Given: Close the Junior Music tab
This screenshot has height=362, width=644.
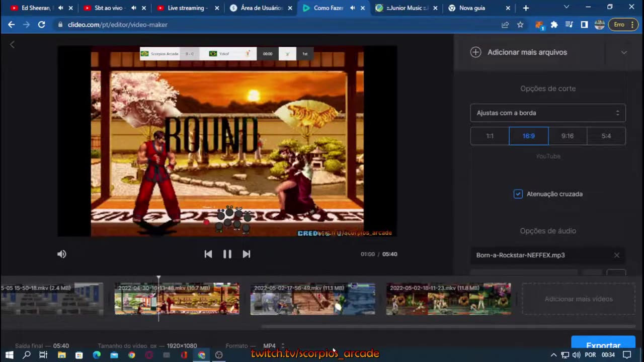Looking at the screenshot, I should click(x=435, y=8).
